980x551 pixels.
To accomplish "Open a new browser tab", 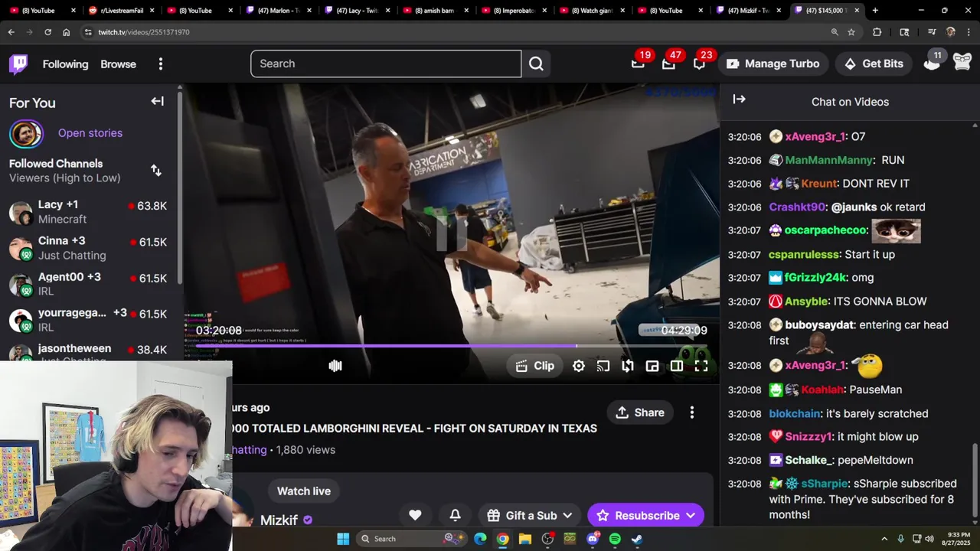I will [x=875, y=11].
